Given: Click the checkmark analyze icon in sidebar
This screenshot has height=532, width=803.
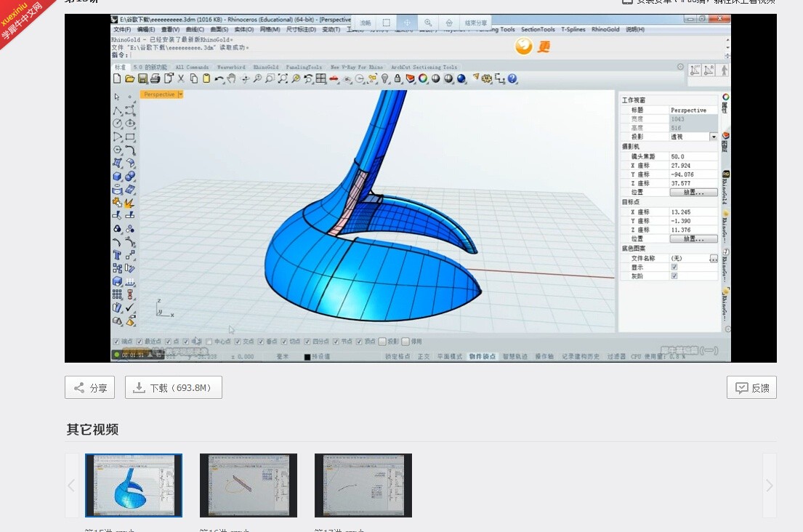Looking at the screenshot, I should tap(130, 307).
